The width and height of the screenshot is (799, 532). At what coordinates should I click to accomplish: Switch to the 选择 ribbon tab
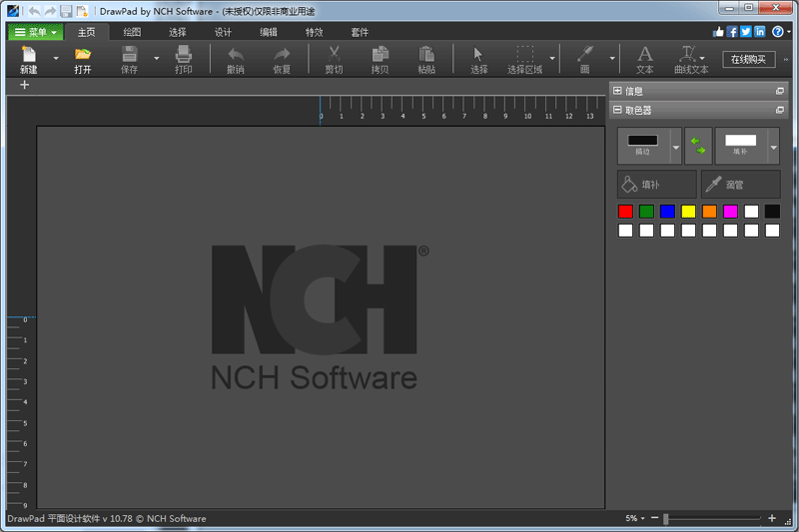(178, 32)
